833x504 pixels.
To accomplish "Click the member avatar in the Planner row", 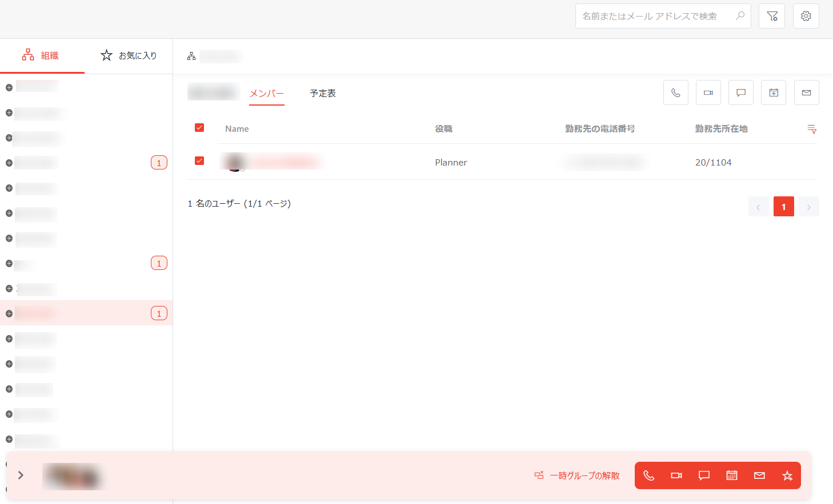I will 234,162.
